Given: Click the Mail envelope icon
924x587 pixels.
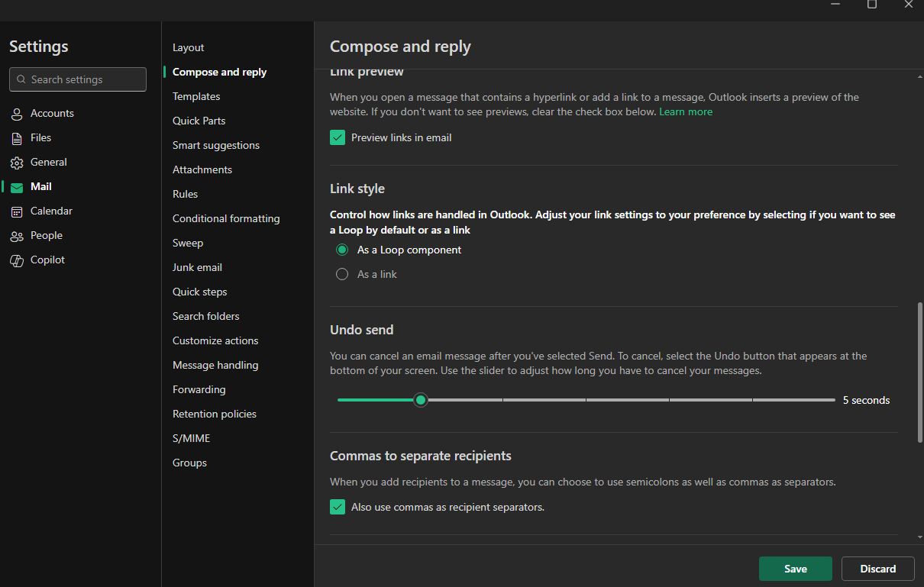Looking at the screenshot, I should pos(17,187).
